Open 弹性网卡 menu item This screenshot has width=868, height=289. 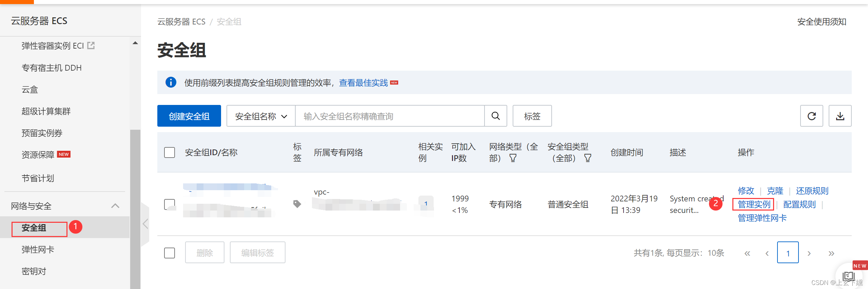click(x=38, y=250)
